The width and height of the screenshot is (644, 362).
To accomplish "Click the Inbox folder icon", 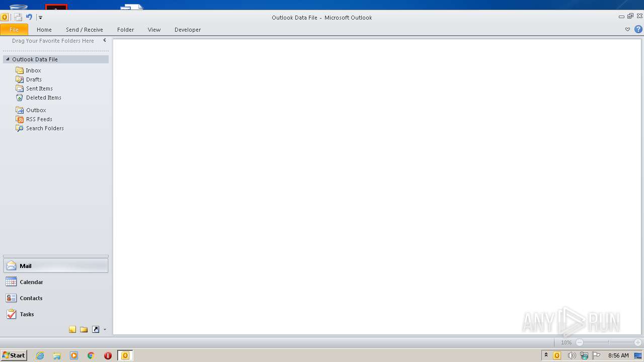I will point(20,70).
